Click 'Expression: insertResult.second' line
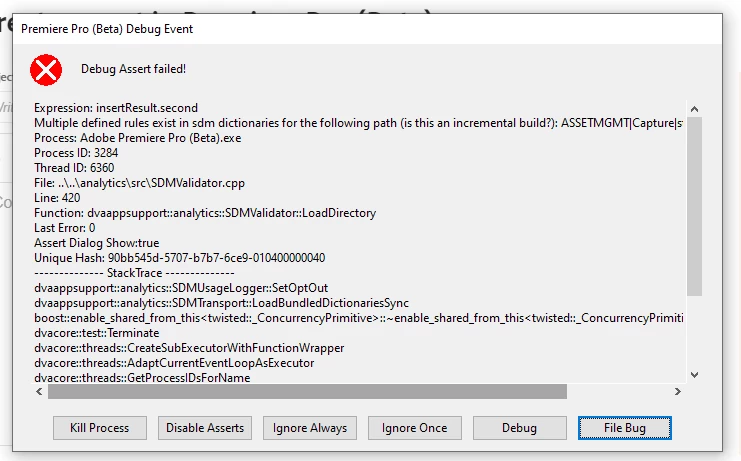Image resolution: width=741 pixels, height=461 pixels. [x=116, y=108]
